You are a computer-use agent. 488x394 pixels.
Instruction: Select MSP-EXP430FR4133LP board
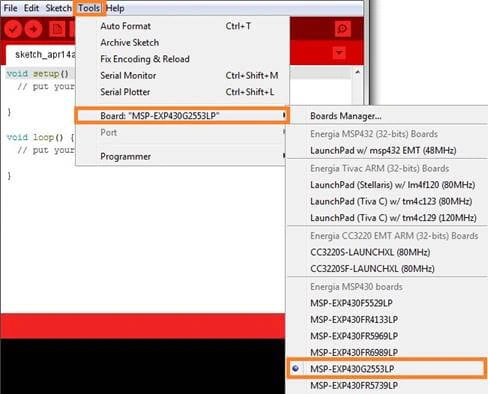tap(387, 319)
